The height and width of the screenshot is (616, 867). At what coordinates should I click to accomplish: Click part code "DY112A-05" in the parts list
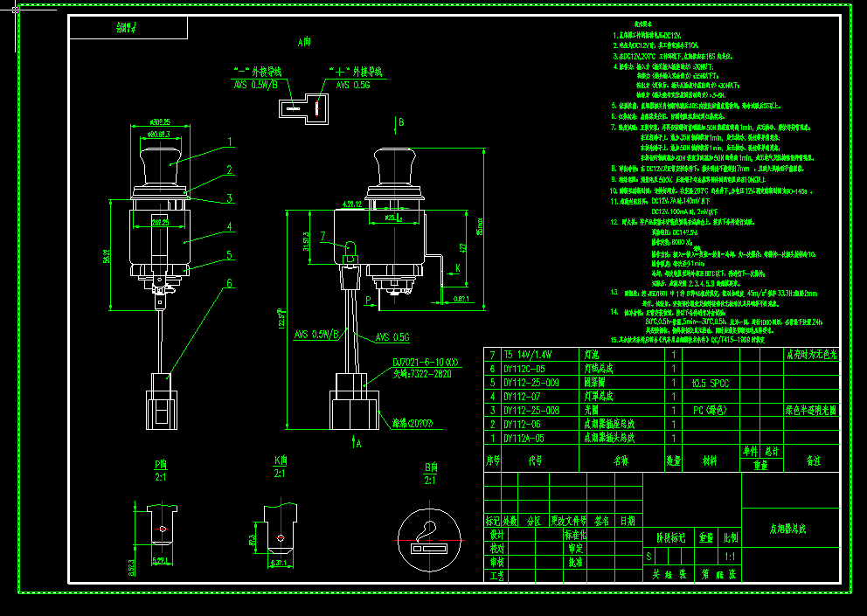coord(524,439)
